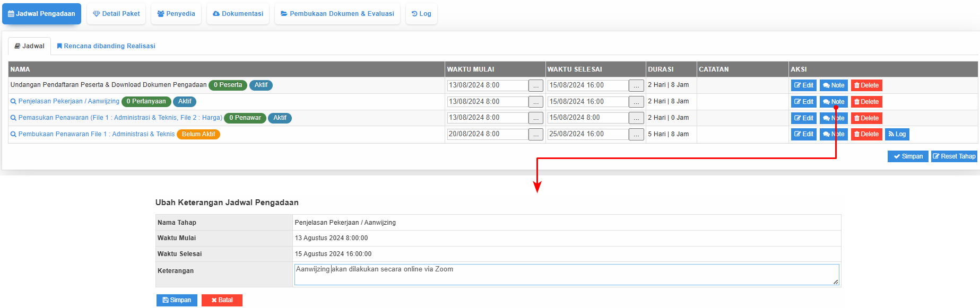The height and width of the screenshot is (308, 980).
Task: Save the schedule table with Simpan
Action: (907, 156)
